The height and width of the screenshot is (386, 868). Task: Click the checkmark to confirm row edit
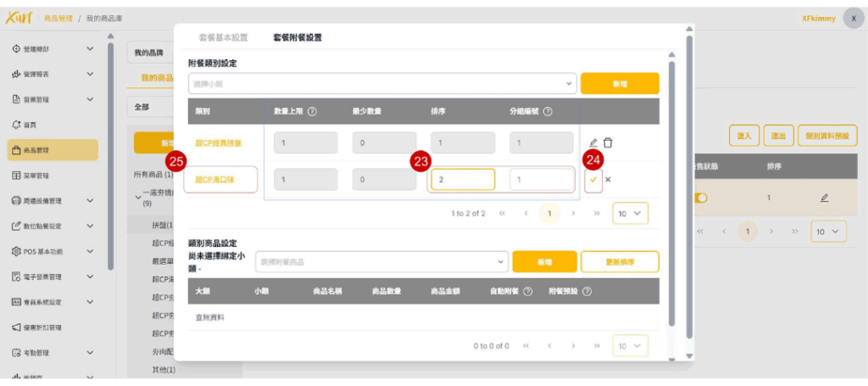tap(593, 179)
